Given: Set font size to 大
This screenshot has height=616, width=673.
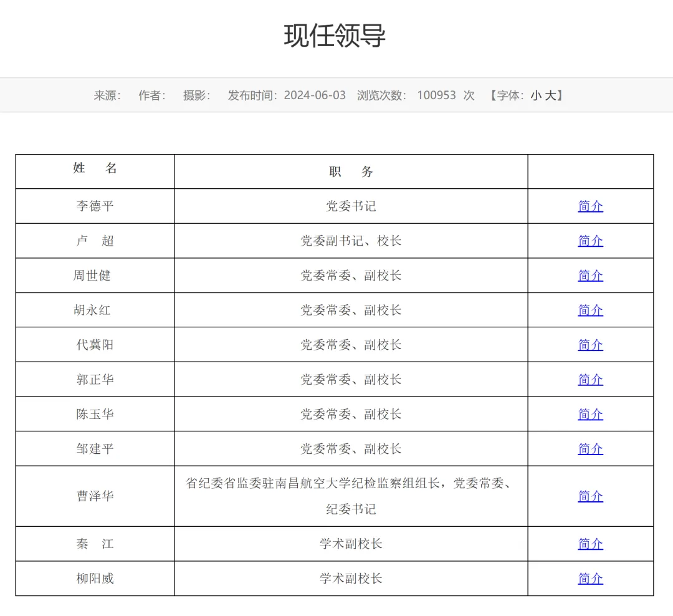Looking at the screenshot, I should point(550,95).
